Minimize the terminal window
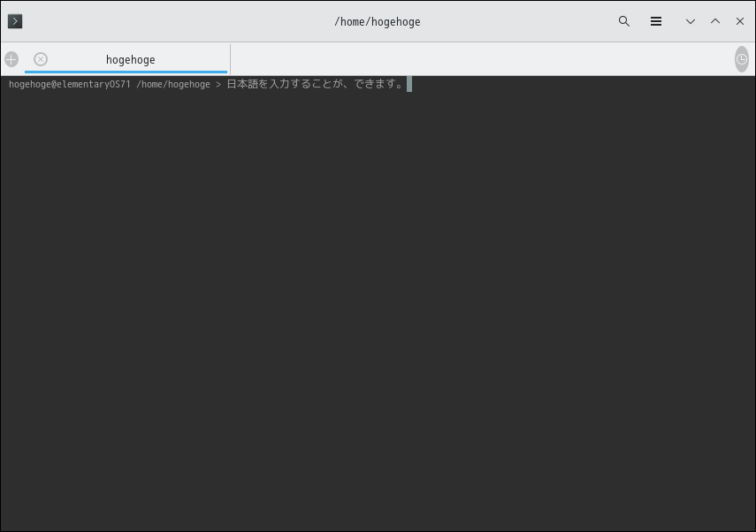 [691, 21]
